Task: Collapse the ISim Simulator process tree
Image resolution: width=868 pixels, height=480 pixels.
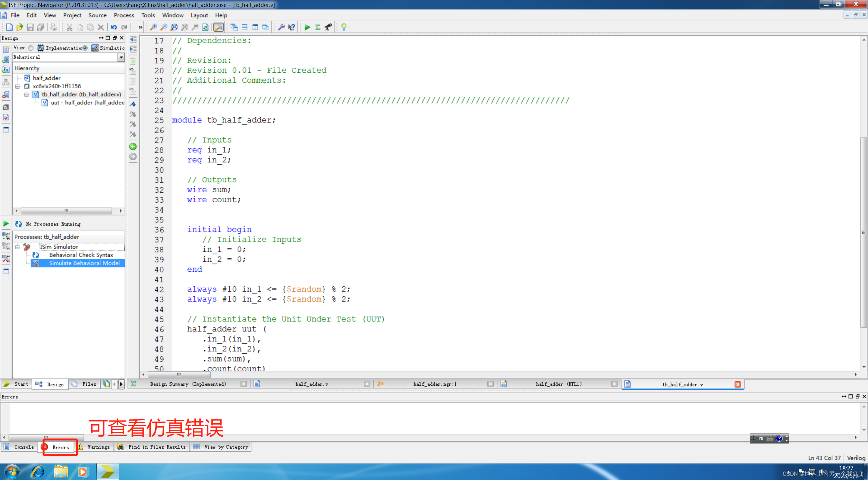Action: point(17,247)
